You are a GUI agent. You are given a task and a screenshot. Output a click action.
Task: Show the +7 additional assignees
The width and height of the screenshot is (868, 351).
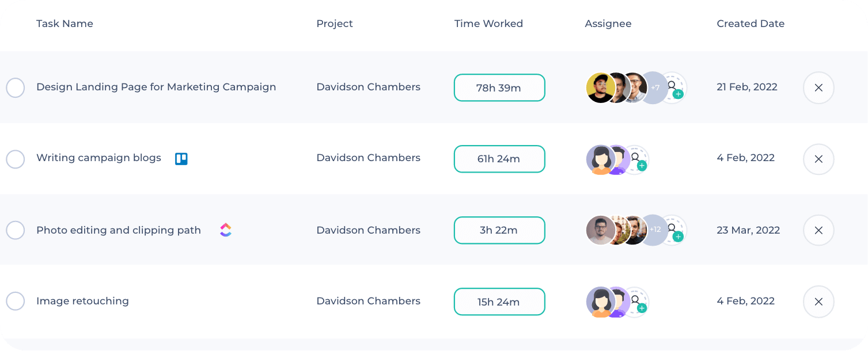pyautogui.click(x=654, y=88)
